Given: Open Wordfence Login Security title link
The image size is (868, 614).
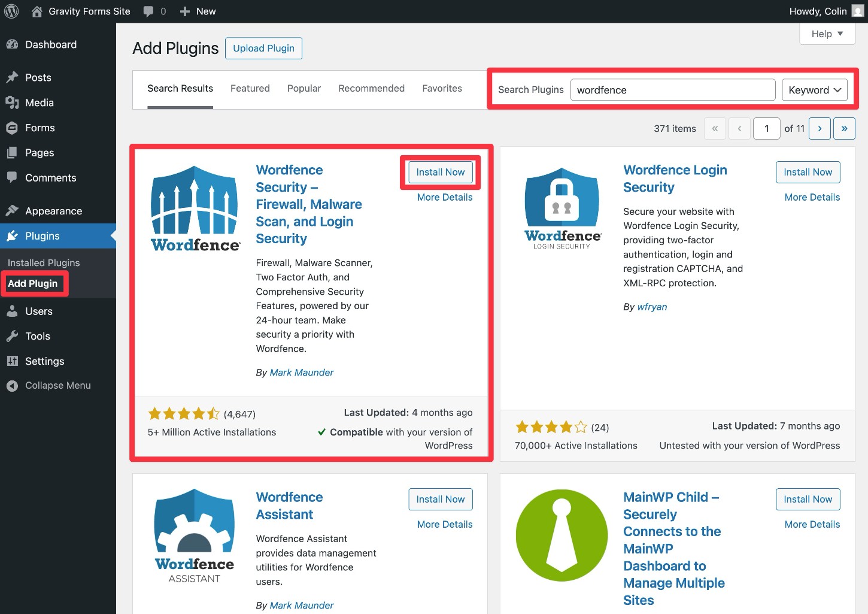Looking at the screenshot, I should (675, 179).
